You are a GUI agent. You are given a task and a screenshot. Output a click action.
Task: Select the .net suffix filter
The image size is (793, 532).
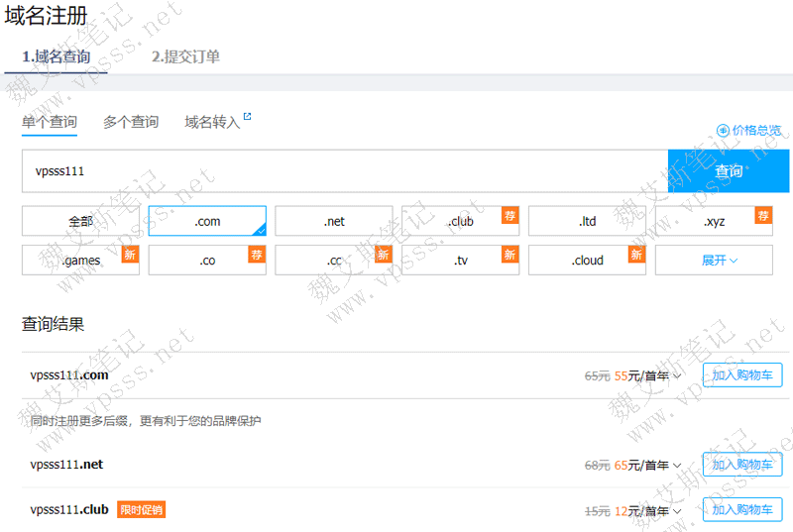[x=333, y=221]
